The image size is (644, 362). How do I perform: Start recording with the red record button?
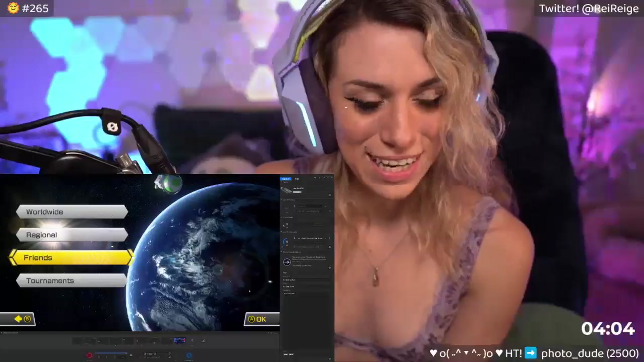(x=89, y=355)
